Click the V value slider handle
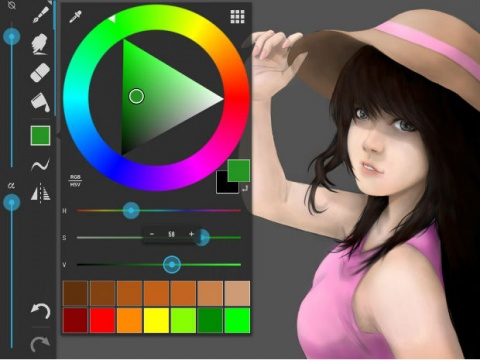 (x=172, y=265)
